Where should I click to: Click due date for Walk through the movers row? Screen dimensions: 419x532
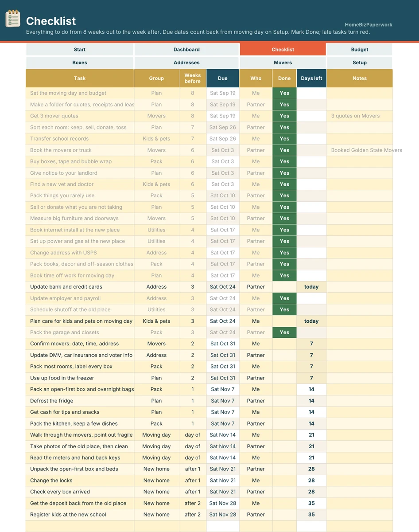223,435
